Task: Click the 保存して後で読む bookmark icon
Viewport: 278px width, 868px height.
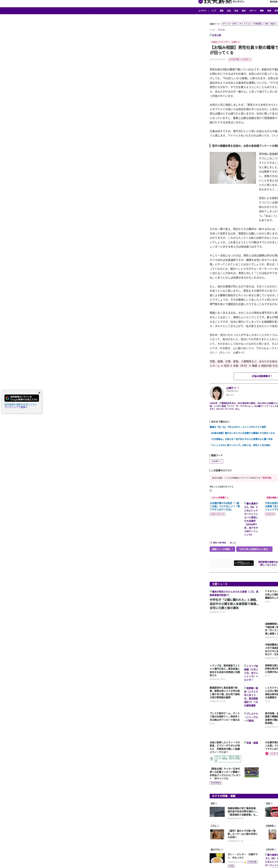Action: [x=211, y=542]
